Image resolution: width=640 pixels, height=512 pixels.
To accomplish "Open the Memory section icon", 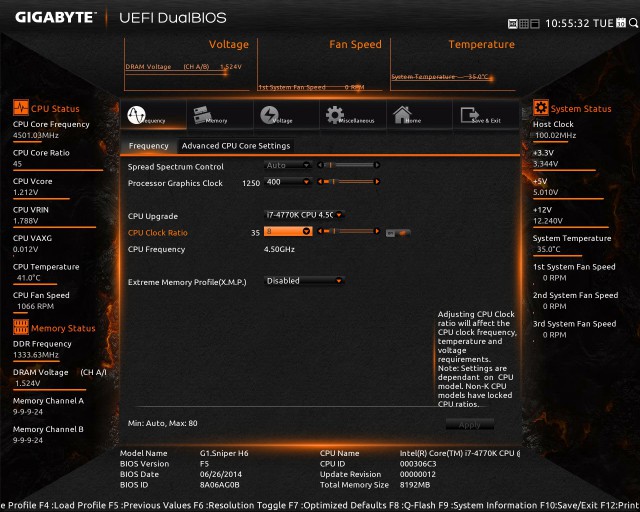I will click(202, 115).
